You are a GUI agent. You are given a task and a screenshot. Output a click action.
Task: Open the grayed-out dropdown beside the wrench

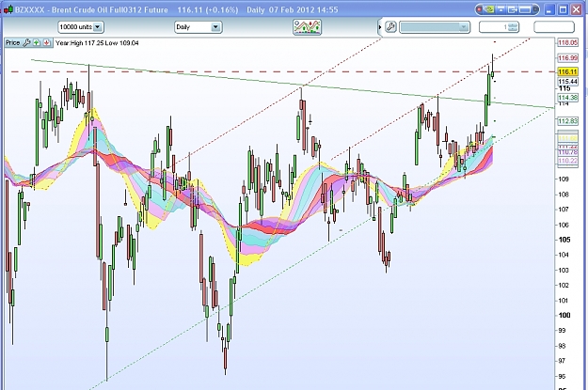[x=435, y=27]
